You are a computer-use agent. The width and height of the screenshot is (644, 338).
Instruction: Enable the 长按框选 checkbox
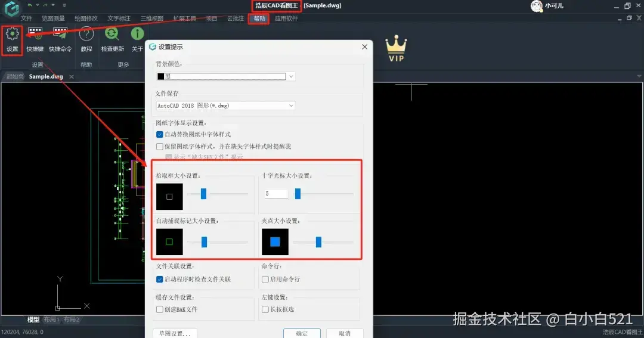click(265, 309)
